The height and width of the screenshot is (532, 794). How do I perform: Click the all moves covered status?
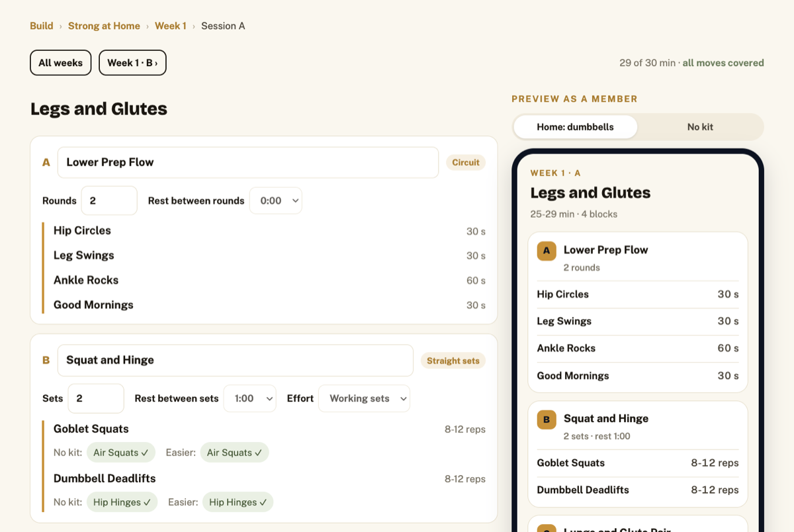point(723,63)
